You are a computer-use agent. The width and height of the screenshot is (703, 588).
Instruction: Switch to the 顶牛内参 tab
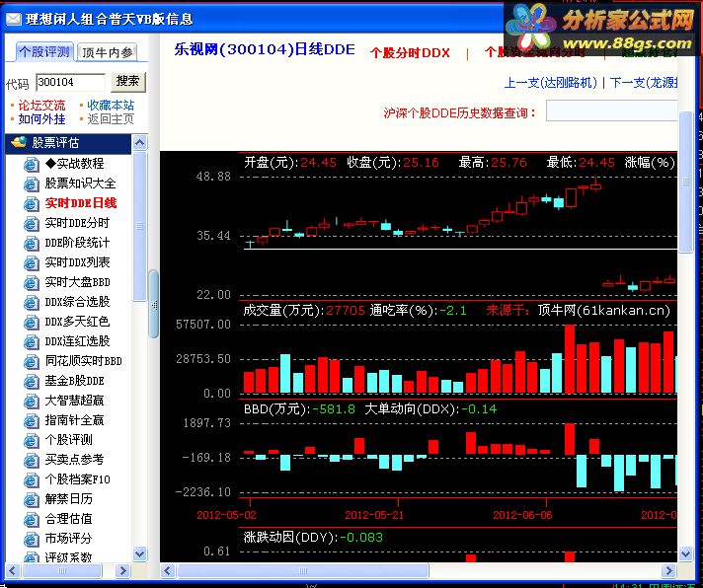point(108,52)
